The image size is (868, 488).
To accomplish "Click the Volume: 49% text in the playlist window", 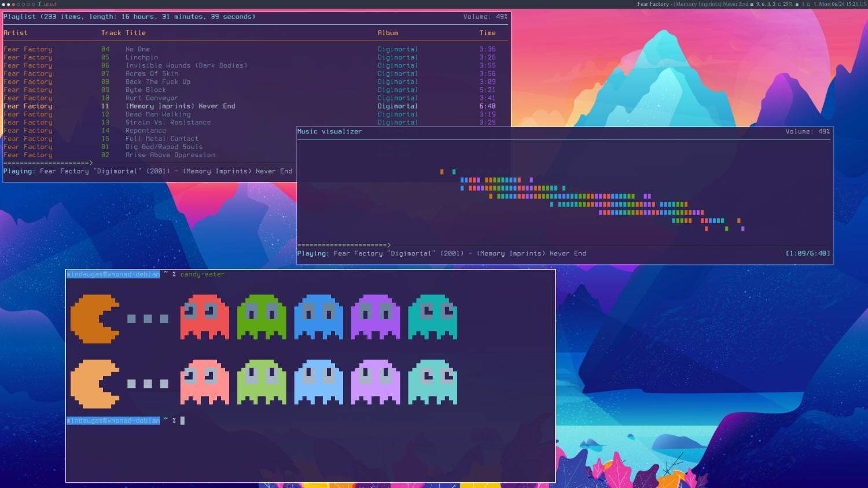I will [486, 17].
